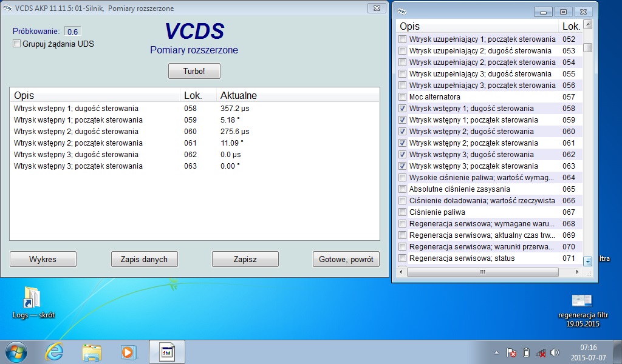Viewport: 622px width, 364px height.
Task: Tick the Ciśnienie paliwa checkbox
Action: (x=402, y=212)
